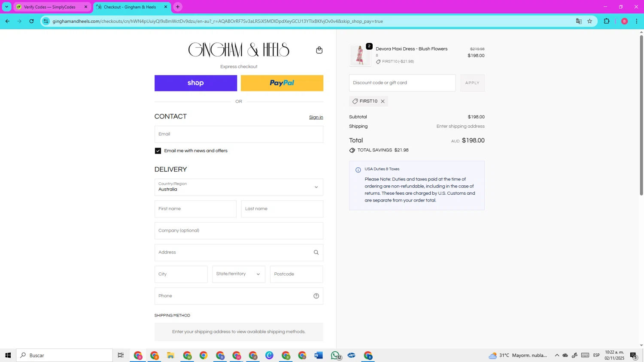This screenshot has height=362, width=644.
Task: Pay with PayPal express button
Action: point(282,83)
